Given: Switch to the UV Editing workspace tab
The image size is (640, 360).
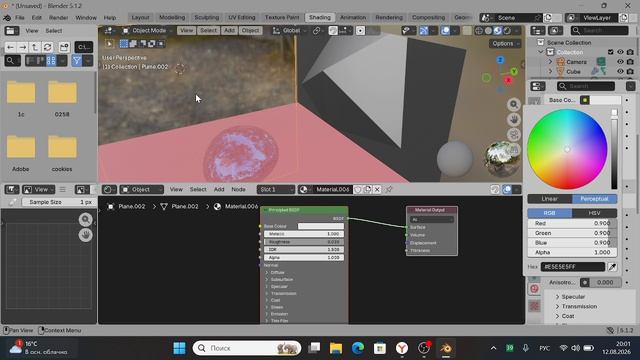Looking at the screenshot, I should tap(242, 18).
